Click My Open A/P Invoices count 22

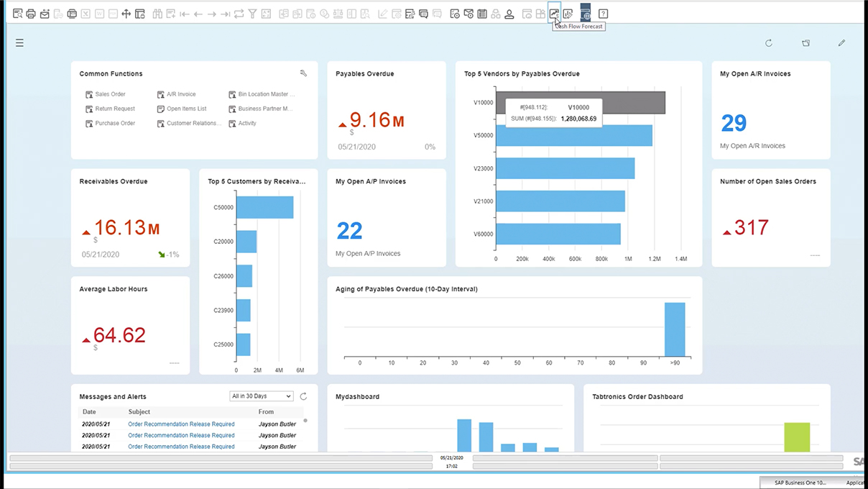click(349, 231)
